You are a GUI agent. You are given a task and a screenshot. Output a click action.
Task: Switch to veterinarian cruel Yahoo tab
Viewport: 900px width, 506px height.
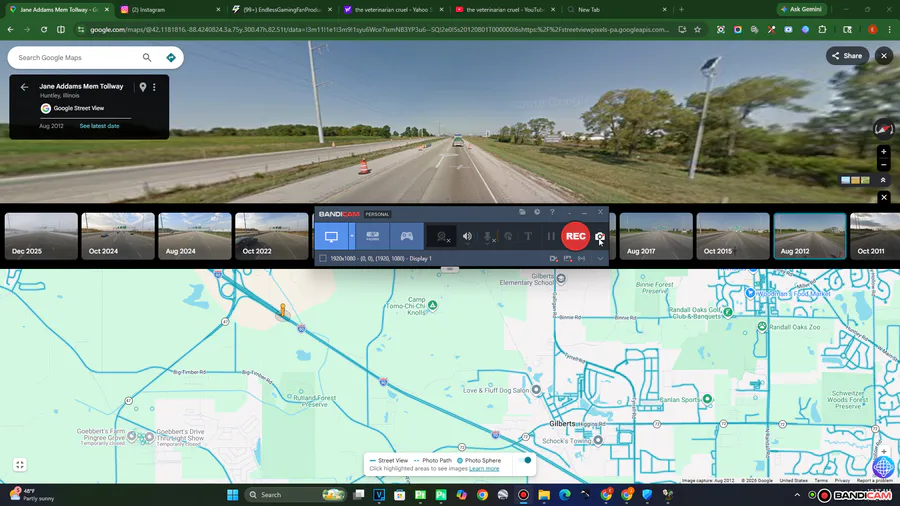coord(393,10)
